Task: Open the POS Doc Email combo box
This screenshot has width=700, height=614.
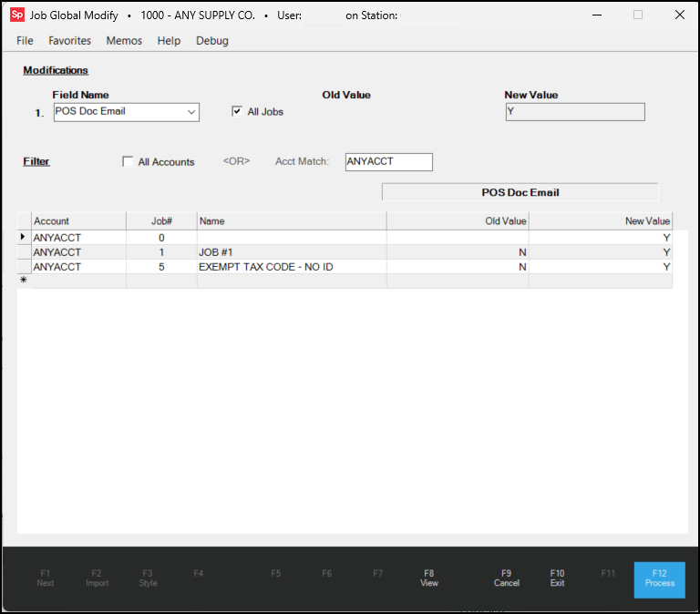Action: coord(127,112)
